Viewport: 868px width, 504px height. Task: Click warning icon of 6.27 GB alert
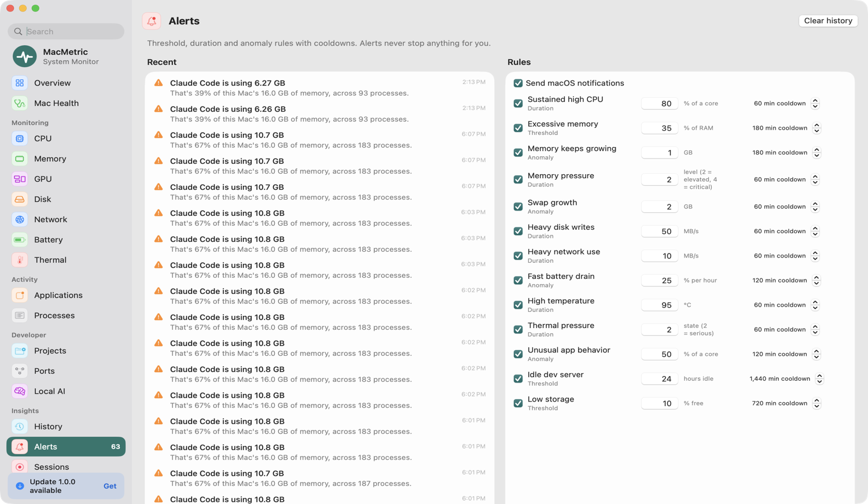(x=158, y=83)
